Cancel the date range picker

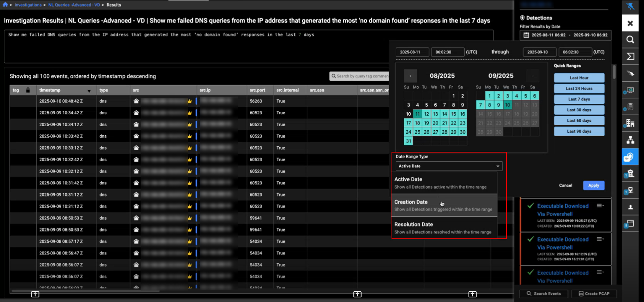point(565,185)
